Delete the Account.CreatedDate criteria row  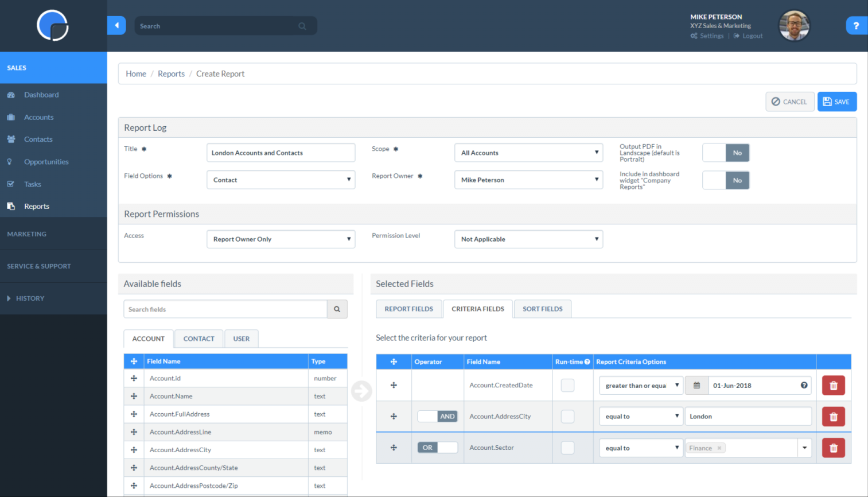tap(834, 386)
